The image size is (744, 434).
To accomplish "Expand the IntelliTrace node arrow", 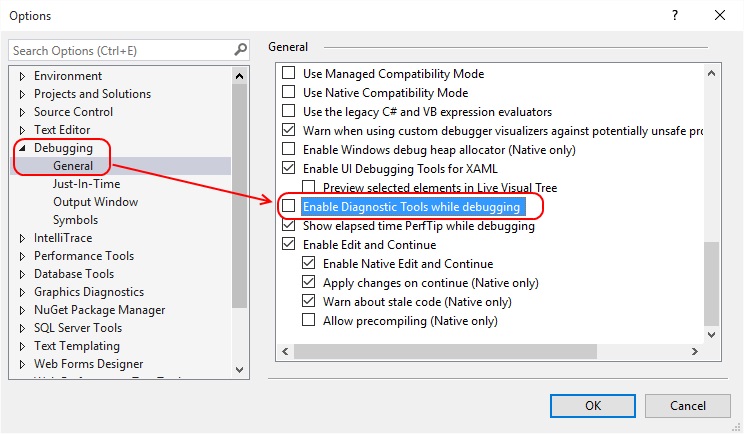I will (22, 238).
